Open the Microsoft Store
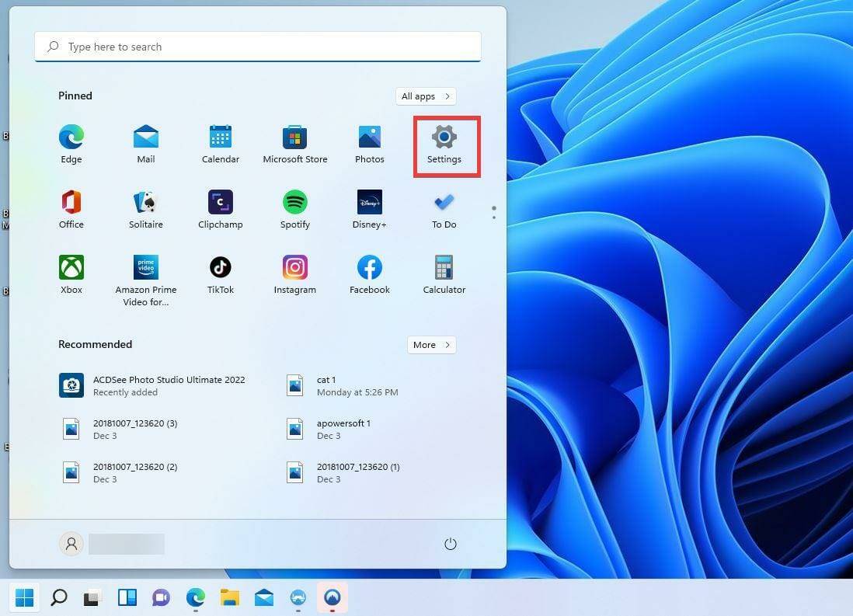Screen dimensions: 853x616 coord(294,136)
